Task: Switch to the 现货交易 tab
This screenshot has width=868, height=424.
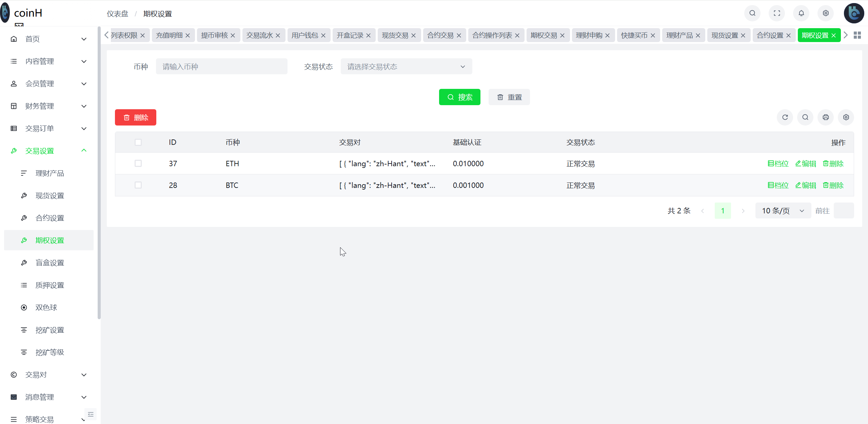Action: point(396,35)
